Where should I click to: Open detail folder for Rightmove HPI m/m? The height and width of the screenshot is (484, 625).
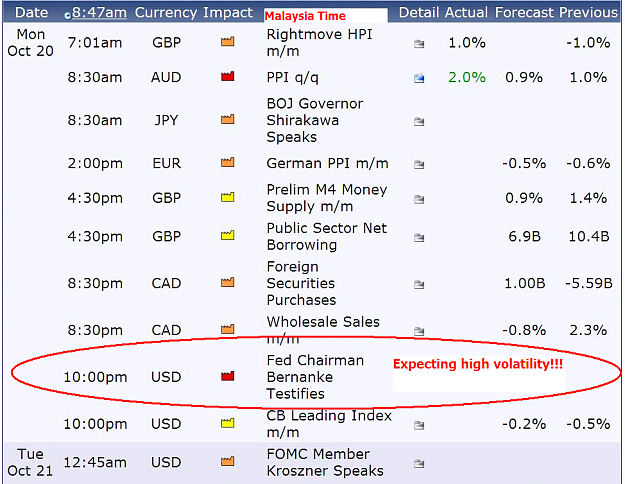point(419,43)
